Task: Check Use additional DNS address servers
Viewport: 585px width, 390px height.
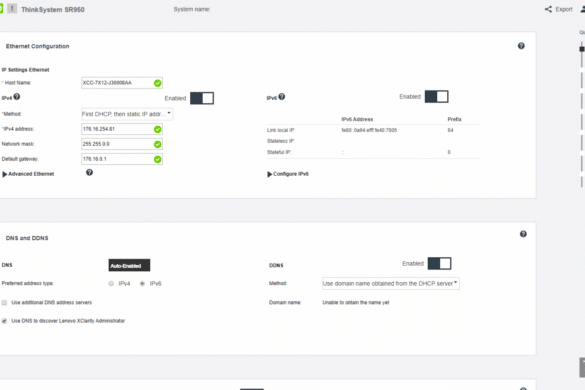Action: click(x=4, y=303)
